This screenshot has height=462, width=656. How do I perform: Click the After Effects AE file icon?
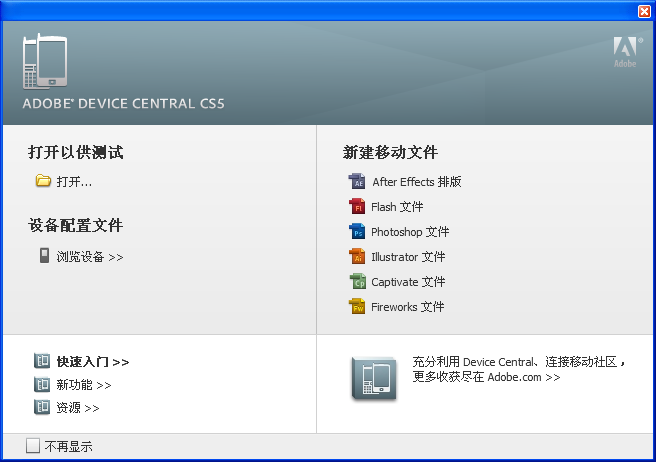(x=357, y=181)
